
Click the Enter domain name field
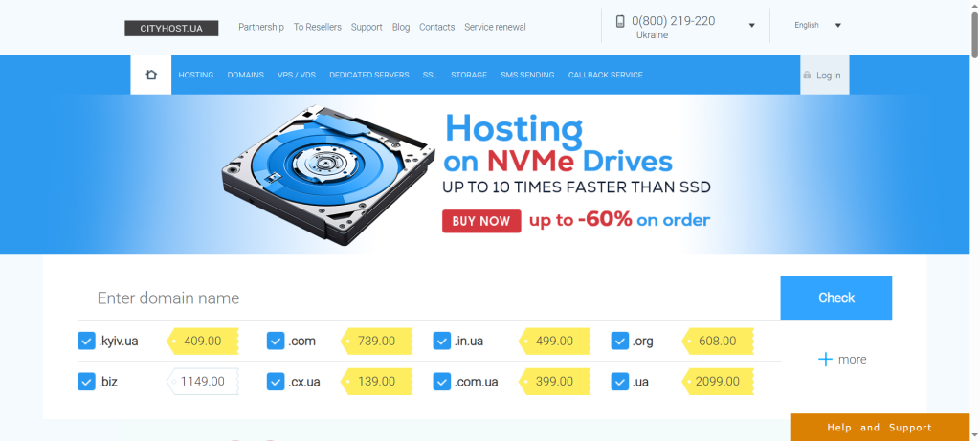(x=429, y=298)
